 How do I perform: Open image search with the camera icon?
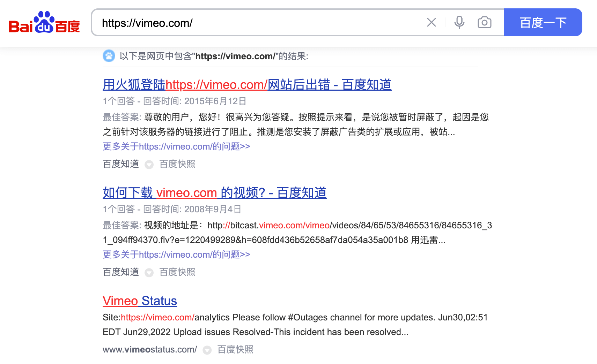[x=485, y=23]
